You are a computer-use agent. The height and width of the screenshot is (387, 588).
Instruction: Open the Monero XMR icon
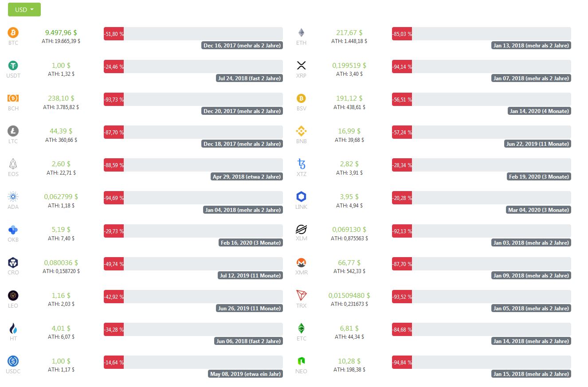pyautogui.click(x=301, y=262)
